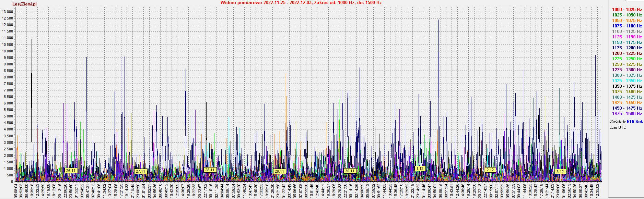This screenshot has width=644, height=199.
Task: Click the 3.12 date label
Action: (560, 172)
